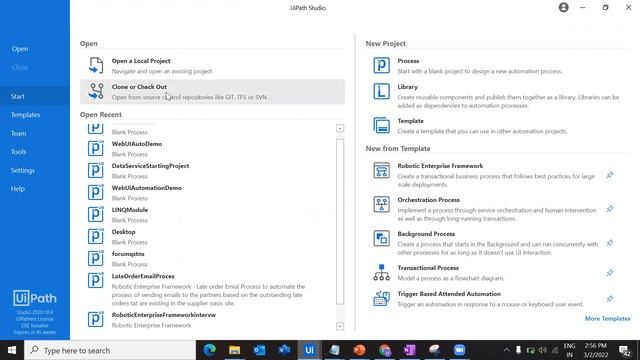Open File Explorer from the taskbar
Screen dimensions: 640x360
pyautogui.click(x=234, y=350)
